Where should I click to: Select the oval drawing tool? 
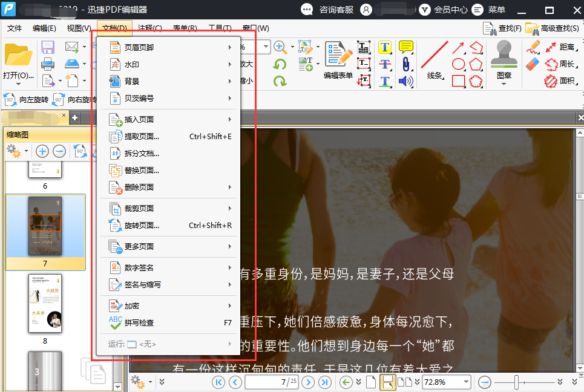(459, 64)
